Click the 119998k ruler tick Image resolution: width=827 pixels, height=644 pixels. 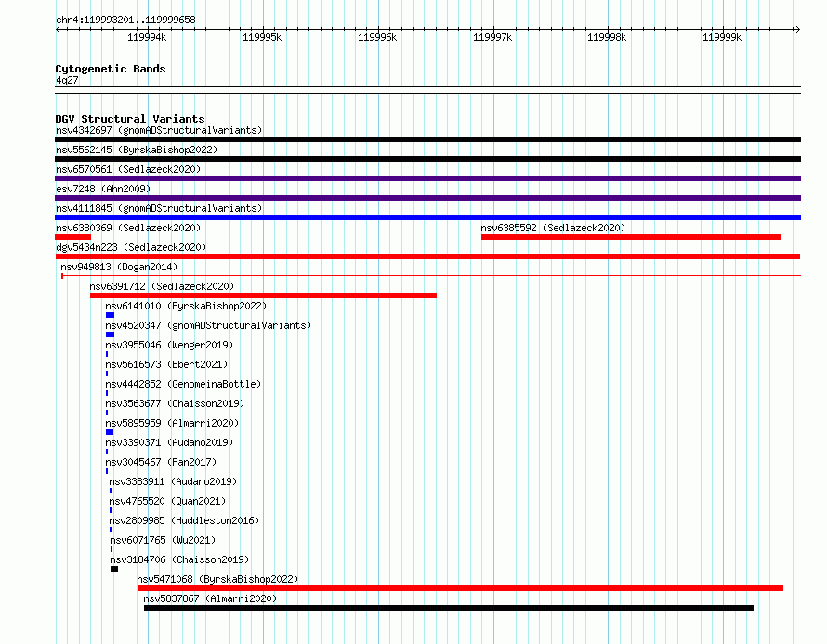pyautogui.click(x=607, y=37)
